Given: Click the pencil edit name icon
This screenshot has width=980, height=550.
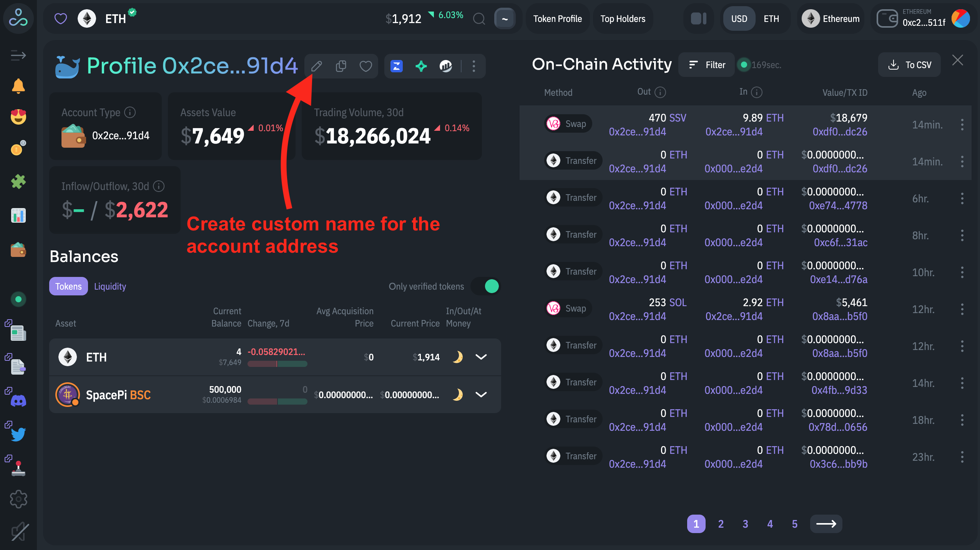Looking at the screenshot, I should coord(316,66).
